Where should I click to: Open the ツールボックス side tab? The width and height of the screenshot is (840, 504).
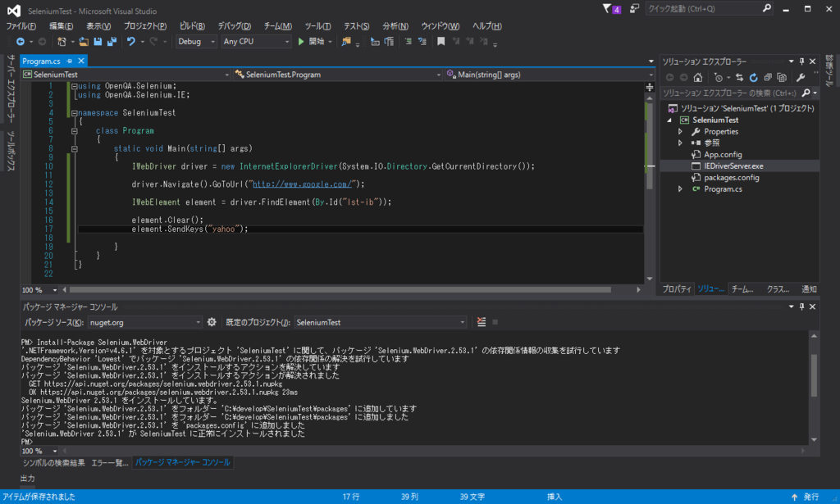click(11, 152)
